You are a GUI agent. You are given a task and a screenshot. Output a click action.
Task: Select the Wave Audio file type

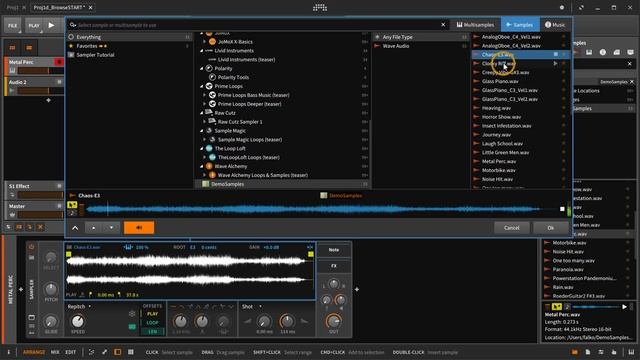420,46
